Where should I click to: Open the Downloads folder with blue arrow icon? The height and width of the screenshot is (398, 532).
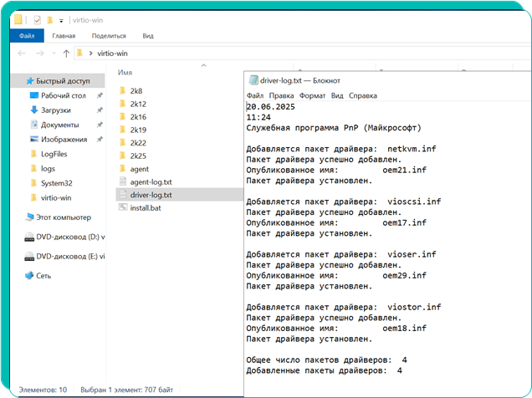pyautogui.click(x=34, y=110)
